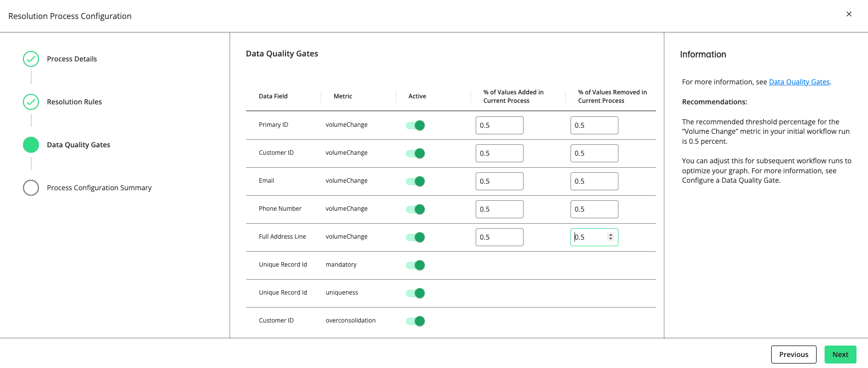Image resolution: width=868 pixels, height=368 pixels.
Task: Click the Next button
Action: click(840, 355)
